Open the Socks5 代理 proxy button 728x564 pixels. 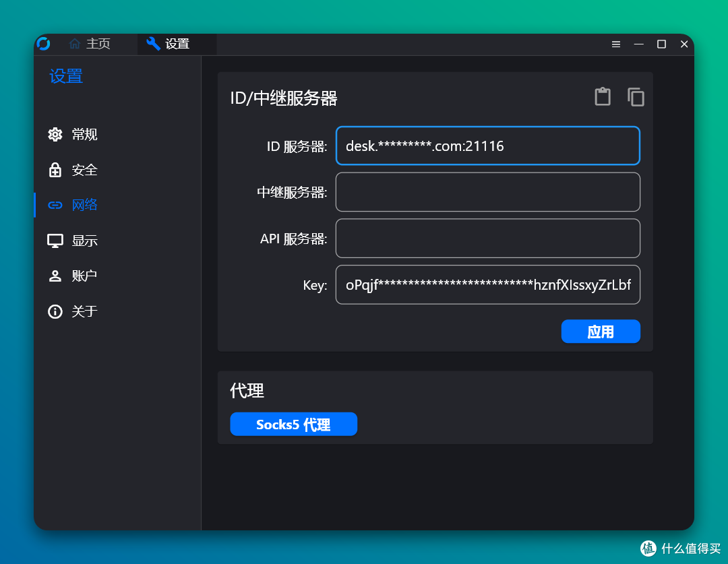pos(293,425)
